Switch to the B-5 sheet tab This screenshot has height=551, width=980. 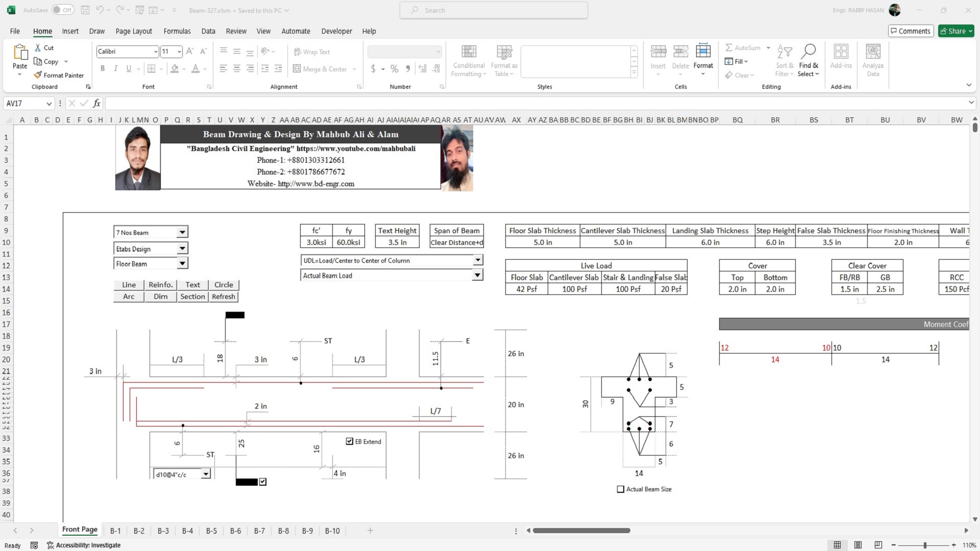(x=211, y=531)
